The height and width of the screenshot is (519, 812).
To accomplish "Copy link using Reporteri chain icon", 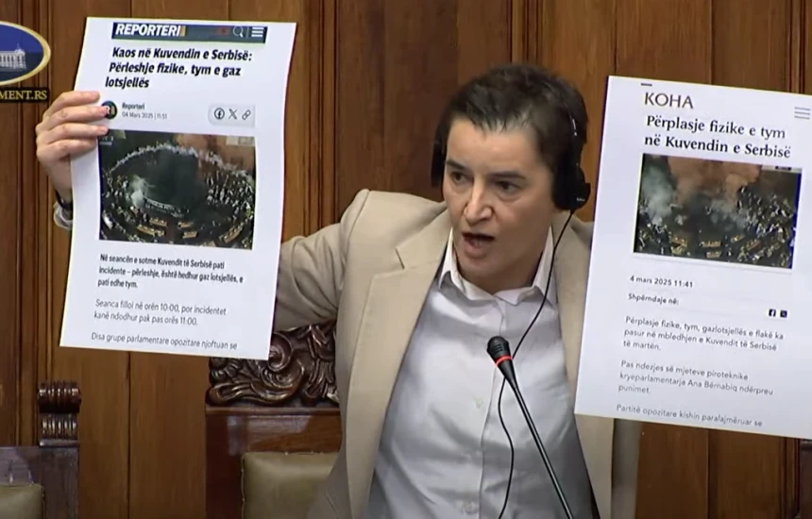I will point(245,115).
